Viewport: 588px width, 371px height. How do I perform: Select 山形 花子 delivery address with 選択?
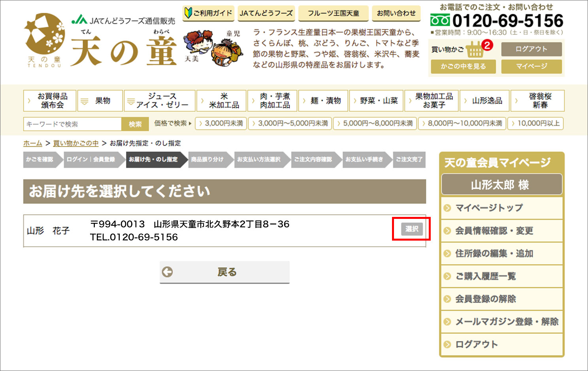pyautogui.click(x=411, y=229)
